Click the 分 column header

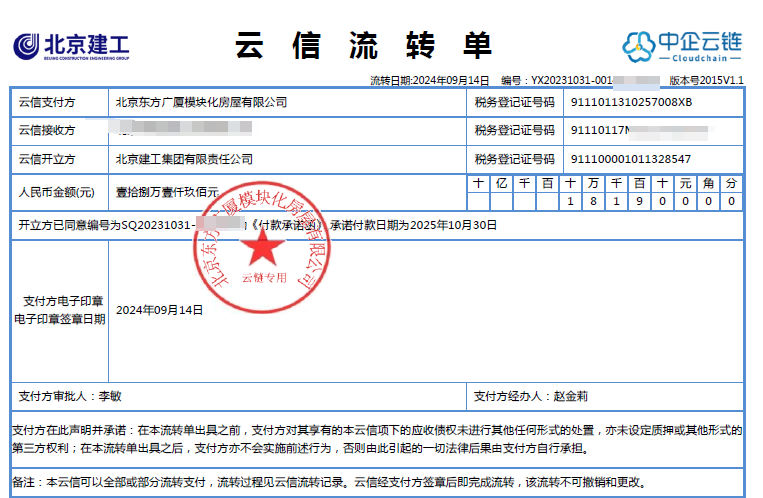pyautogui.click(x=731, y=183)
